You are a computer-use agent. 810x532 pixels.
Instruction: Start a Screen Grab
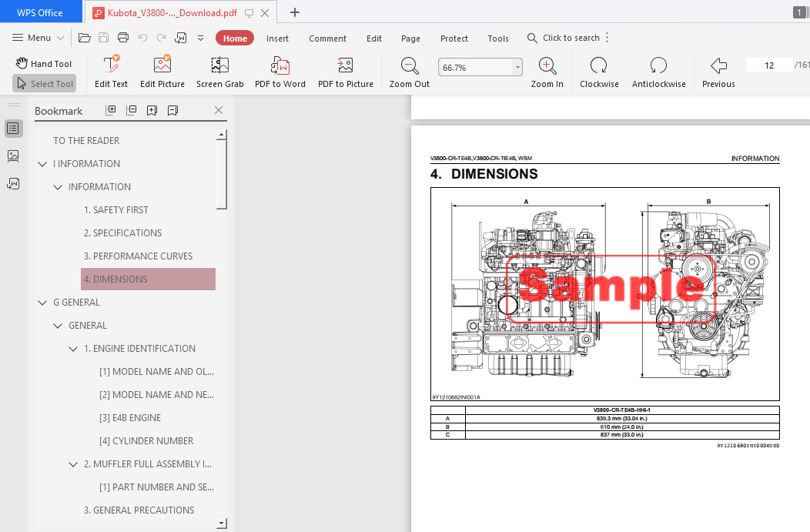tap(219, 72)
